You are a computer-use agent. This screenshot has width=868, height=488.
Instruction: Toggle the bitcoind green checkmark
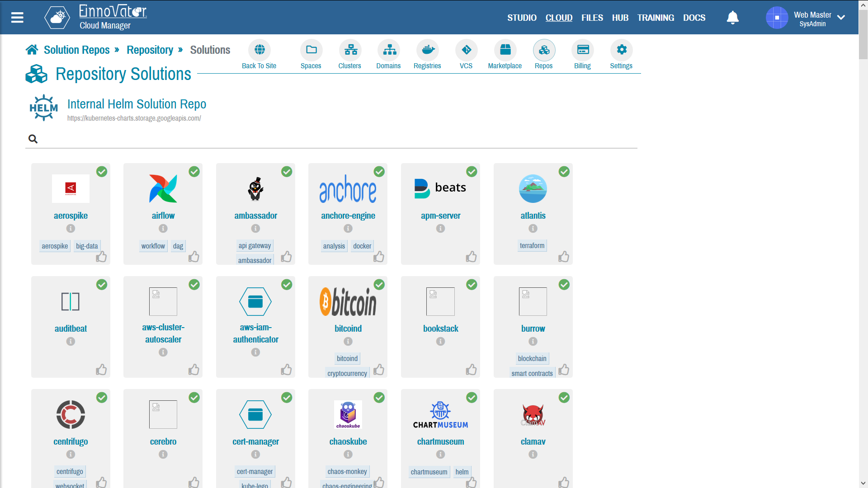click(x=379, y=285)
